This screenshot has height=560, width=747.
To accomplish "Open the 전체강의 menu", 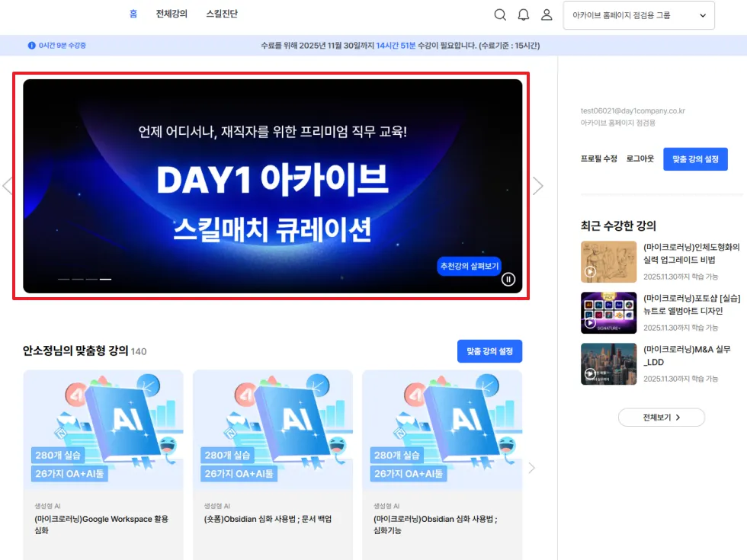I will pyautogui.click(x=172, y=14).
